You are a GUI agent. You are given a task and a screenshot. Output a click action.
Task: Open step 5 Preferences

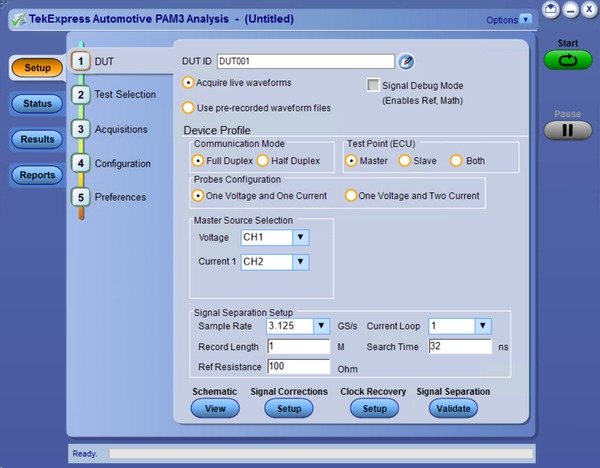point(120,197)
